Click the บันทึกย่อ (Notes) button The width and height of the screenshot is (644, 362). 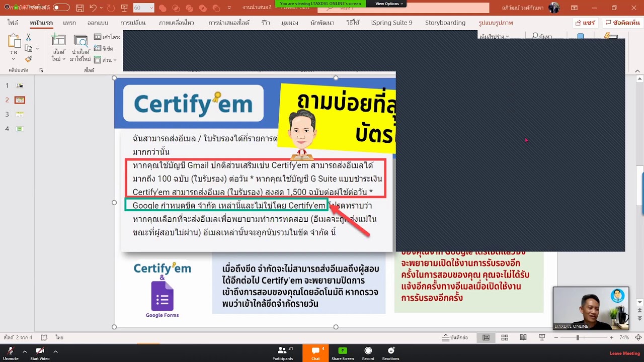455,337
